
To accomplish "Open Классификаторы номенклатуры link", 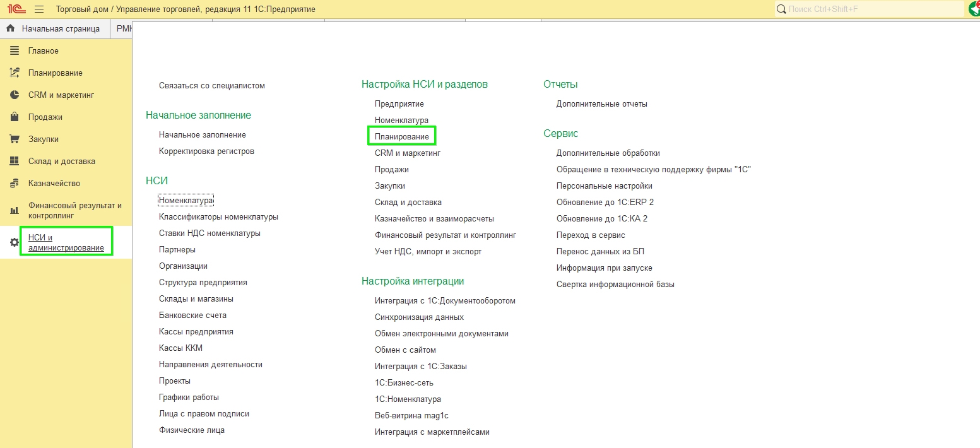I will point(218,216).
